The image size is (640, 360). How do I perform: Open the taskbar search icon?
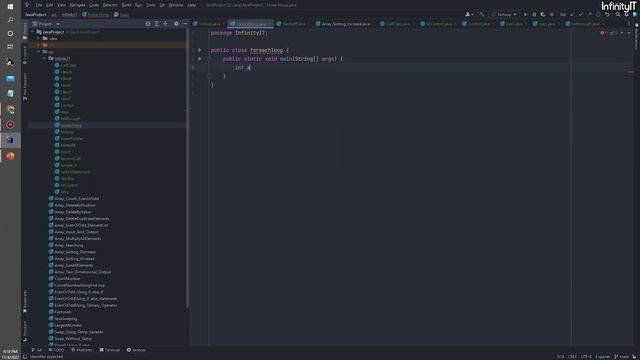click(10, 20)
